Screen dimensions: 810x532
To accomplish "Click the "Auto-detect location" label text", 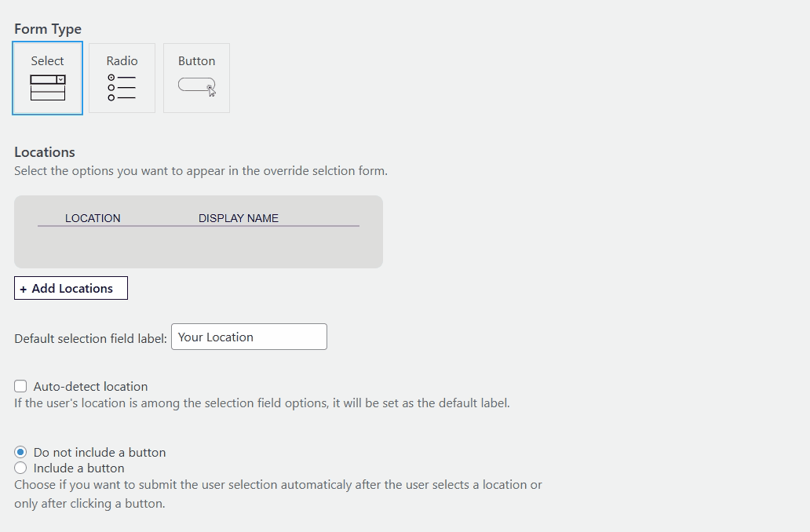I will click(90, 386).
